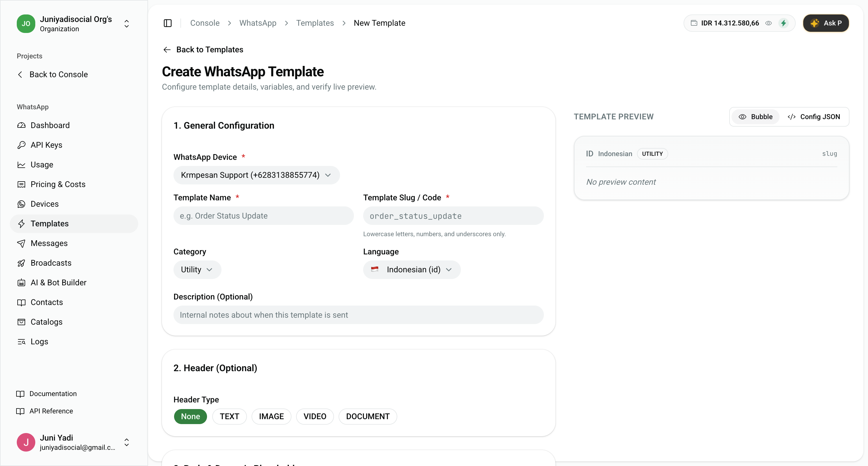Hide the IDR balance with eye icon
868x466 pixels.
(768, 23)
